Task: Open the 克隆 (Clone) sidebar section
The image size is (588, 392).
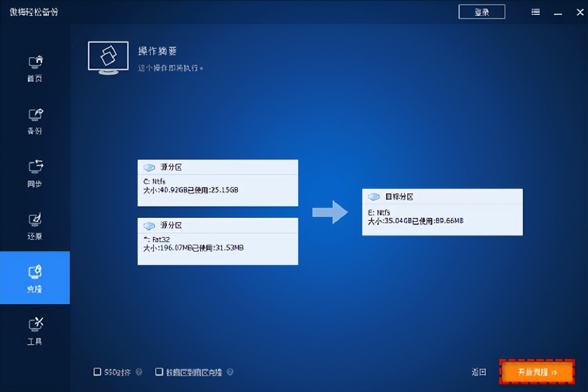Action: (x=34, y=278)
